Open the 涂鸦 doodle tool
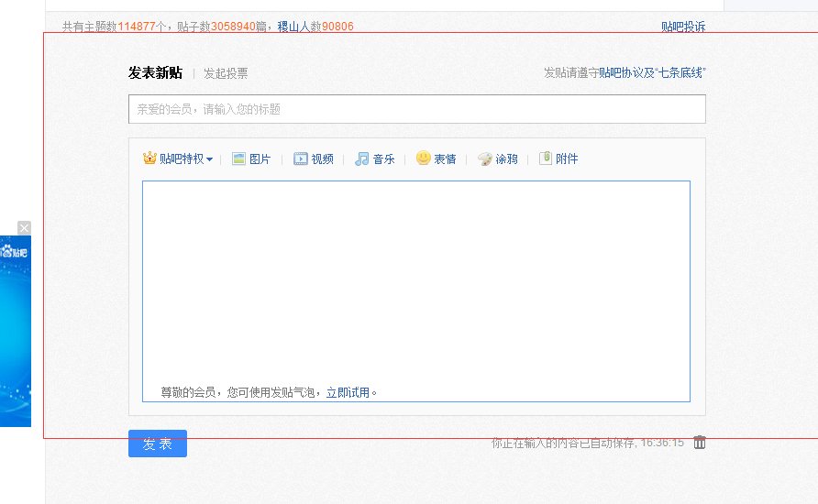 (x=498, y=159)
